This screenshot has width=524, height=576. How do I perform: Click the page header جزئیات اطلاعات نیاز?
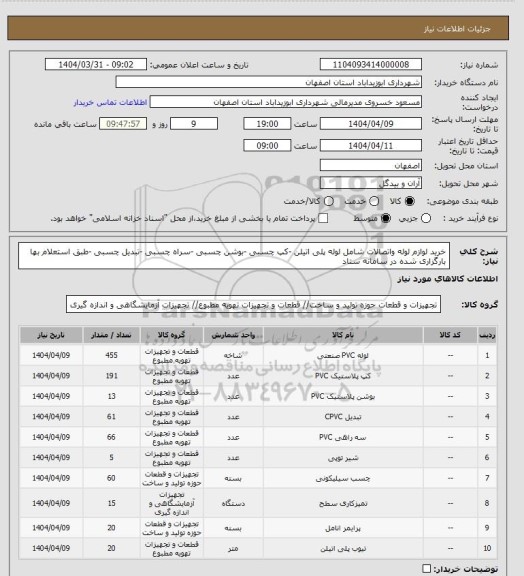pyautogui.click(x=457, y=29)
